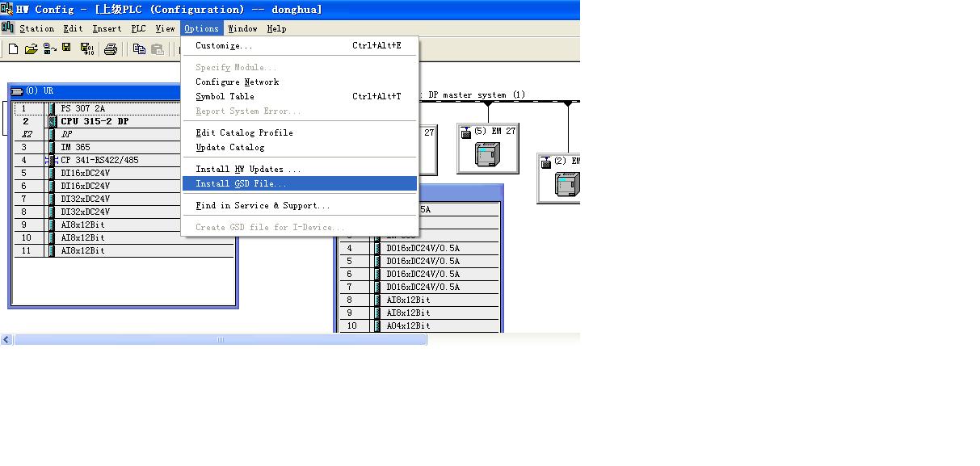Open the Insert menu
The image size is (980, 466).
(x=107, y=28)
